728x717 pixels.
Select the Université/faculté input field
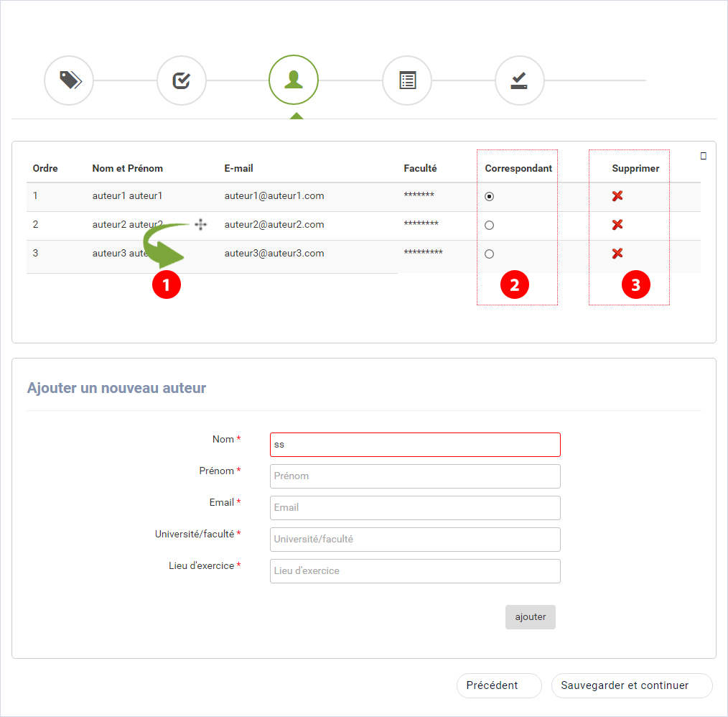click(415, 540)
